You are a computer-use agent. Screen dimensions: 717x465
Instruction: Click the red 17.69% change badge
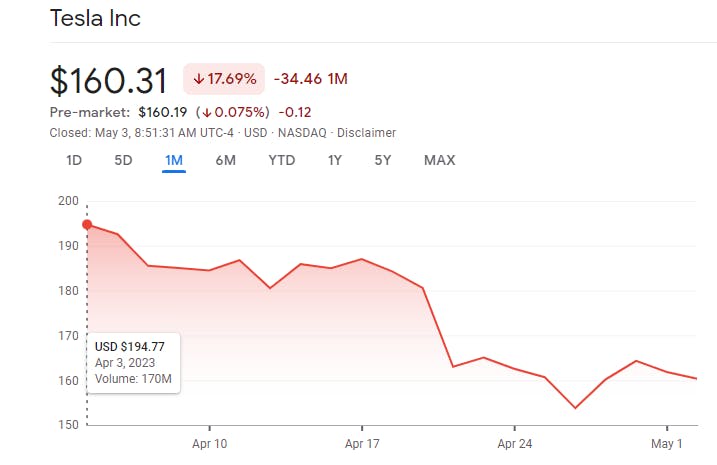click(x=225, y=78)
